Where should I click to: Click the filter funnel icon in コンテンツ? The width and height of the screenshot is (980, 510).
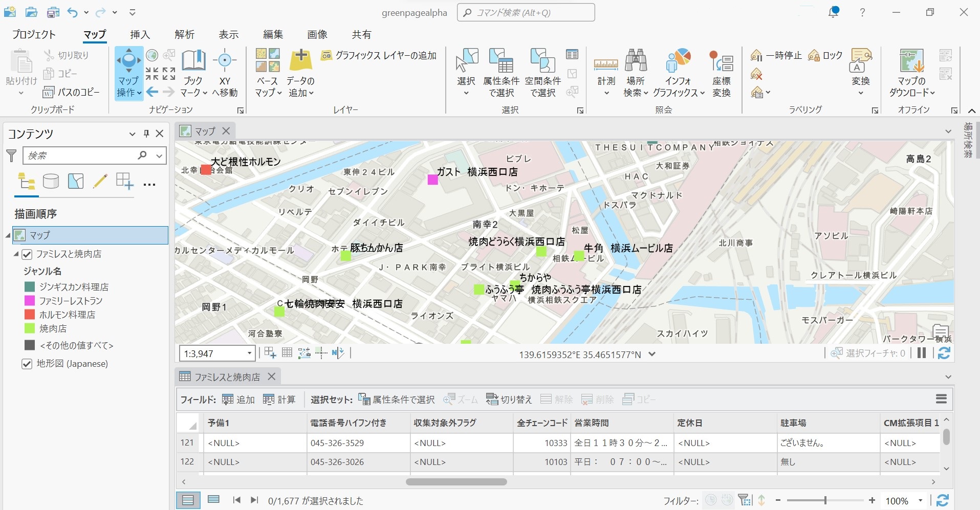(11, 156)
